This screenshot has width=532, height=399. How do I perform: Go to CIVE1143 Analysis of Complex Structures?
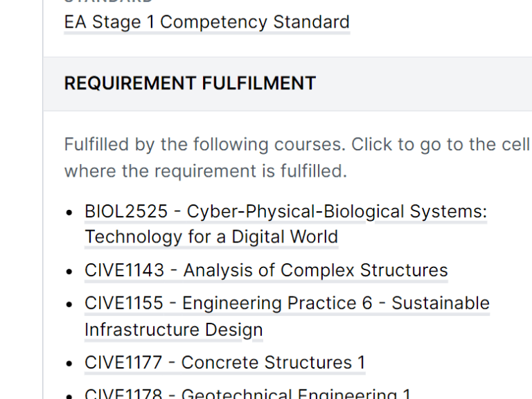point(266,270)
